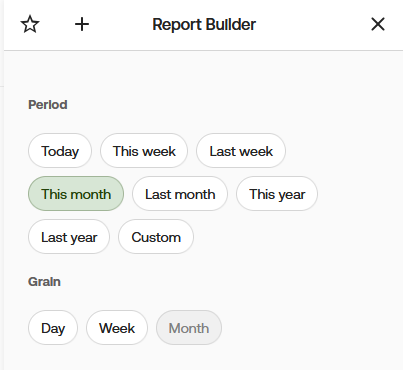Click the Report Builder title text
Image resolution: width=403 pixels, height=370 pixels.
click(x=204, y=24)
